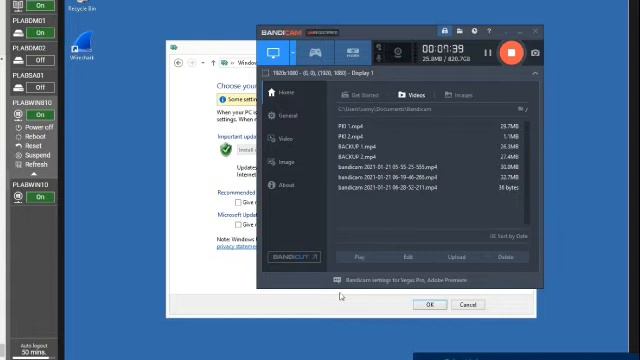Switch to the Images tab
The image size is (640, 360).
(x=458, y=95)
